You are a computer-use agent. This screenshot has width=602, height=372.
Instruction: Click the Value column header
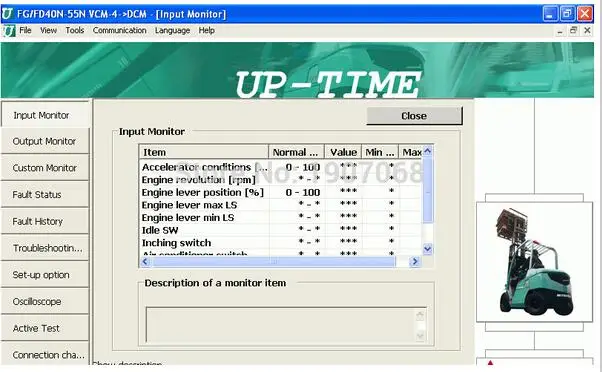point(343,152)
